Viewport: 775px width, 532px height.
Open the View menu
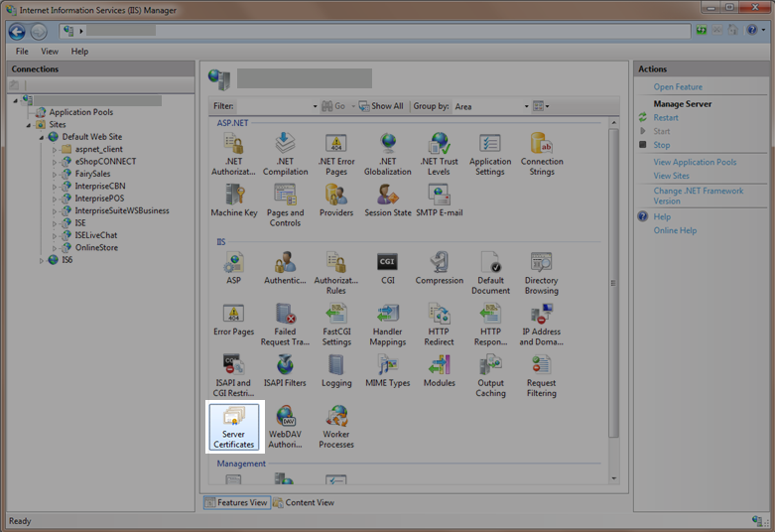[50, 51]
